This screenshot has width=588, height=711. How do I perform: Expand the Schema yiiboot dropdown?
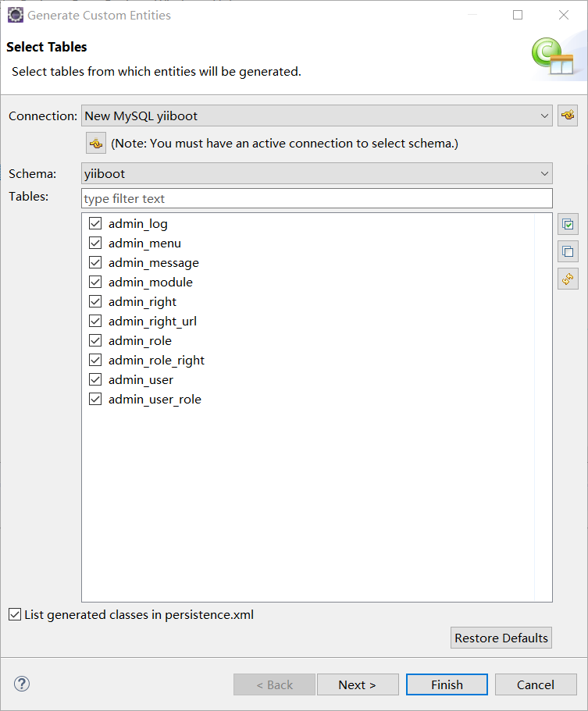(316, 173)
